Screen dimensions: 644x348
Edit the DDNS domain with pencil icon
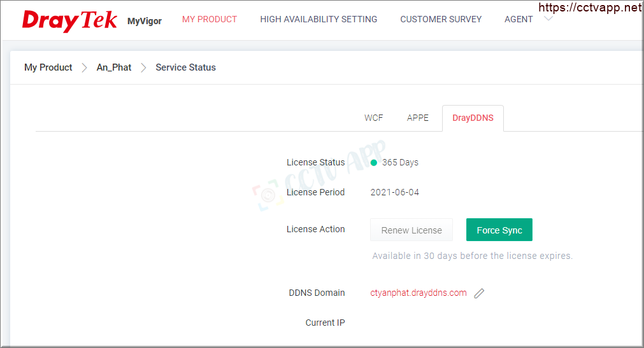(x=480, y=293)
